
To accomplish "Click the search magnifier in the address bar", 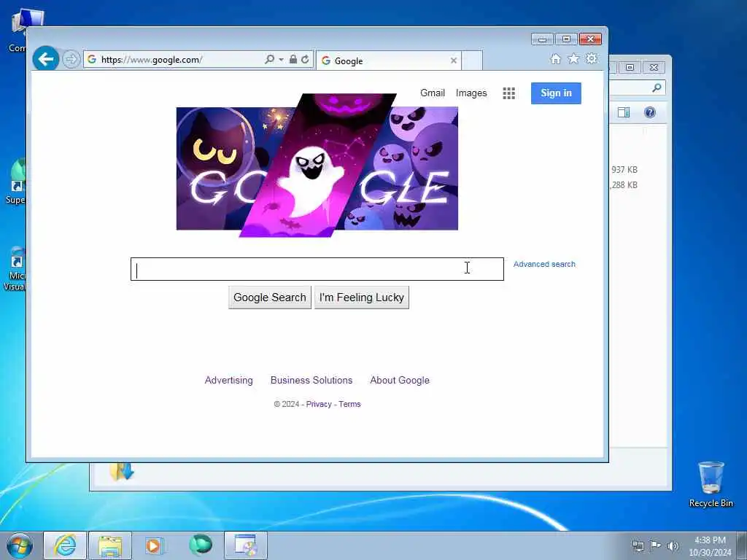I will tap(269, 59).
